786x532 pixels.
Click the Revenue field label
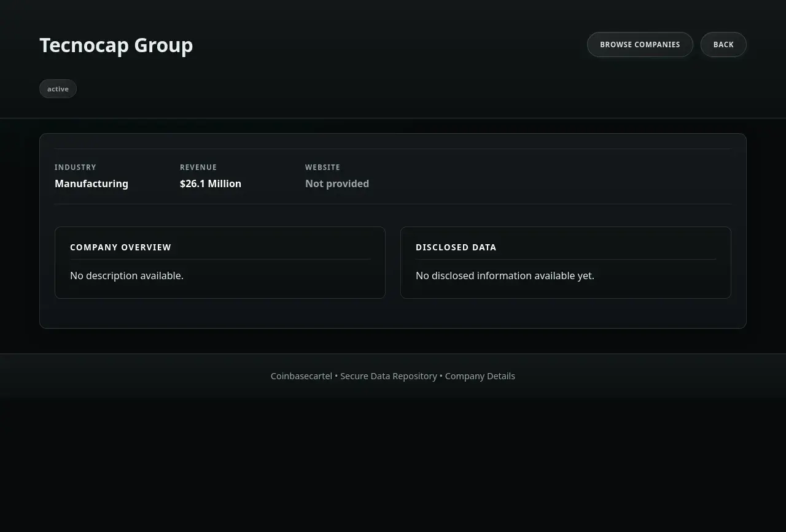pyautogui.click(x=198, y=168)
